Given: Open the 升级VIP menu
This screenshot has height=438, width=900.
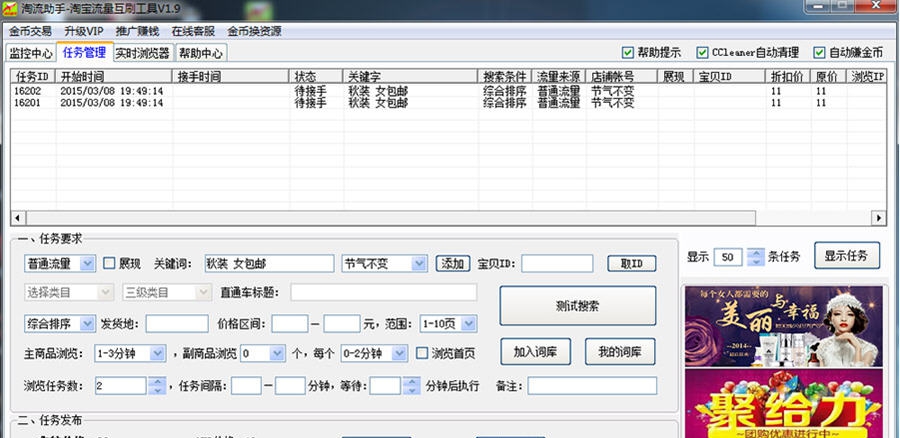Looking at the screenshot, I should point(83,31).
